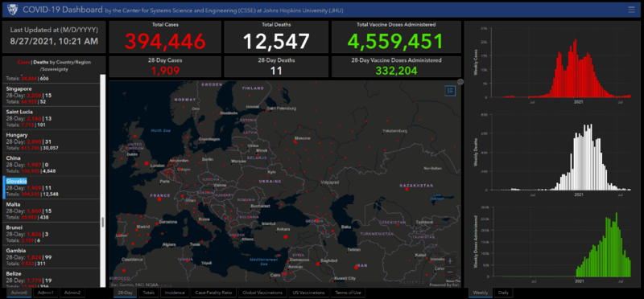Open the Incidence map tab
This screenshot has width=644, height=299.
tap(175, 293)
